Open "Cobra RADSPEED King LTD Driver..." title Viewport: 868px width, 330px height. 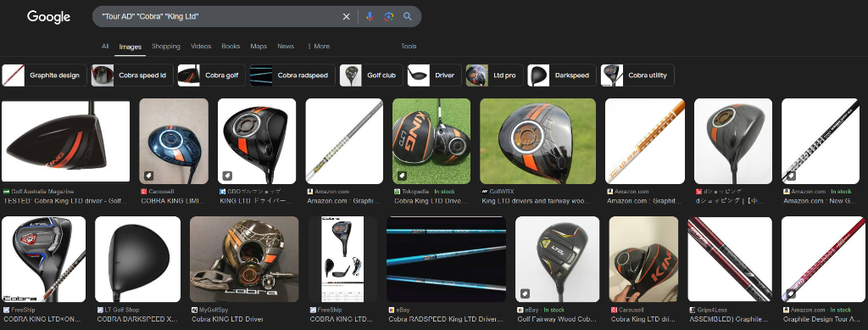coord(446,320)
